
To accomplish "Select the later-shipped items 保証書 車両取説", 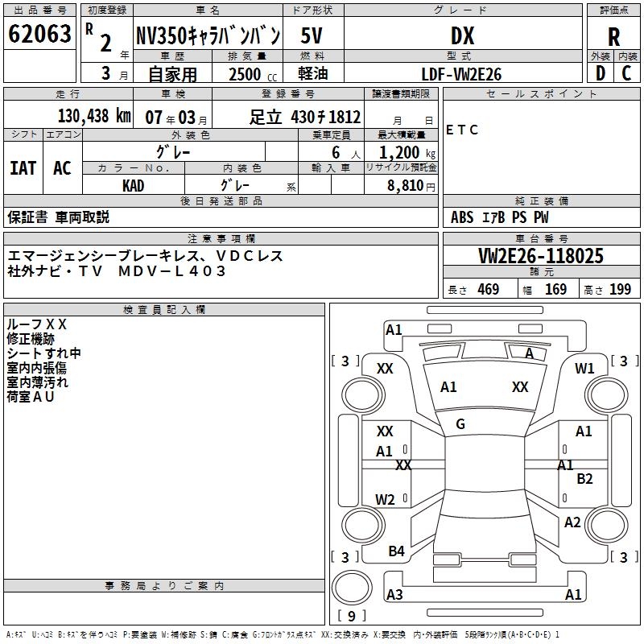I will (58, 217).
